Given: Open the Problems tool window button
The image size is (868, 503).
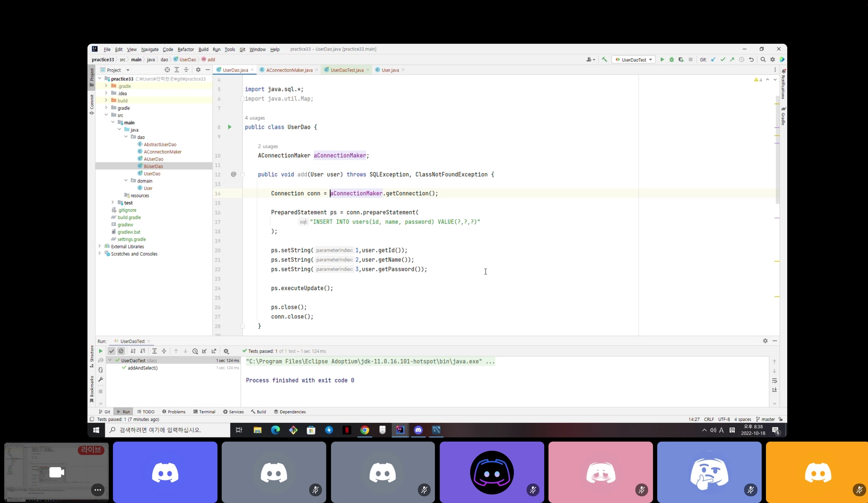Looking at the screenshot, I should (x=174, y=412).
